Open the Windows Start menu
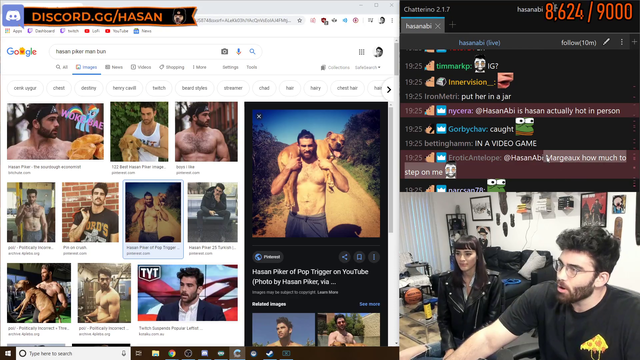Viewport: 640px width, 360px height. pyautogui.click(x=8, y=353)
